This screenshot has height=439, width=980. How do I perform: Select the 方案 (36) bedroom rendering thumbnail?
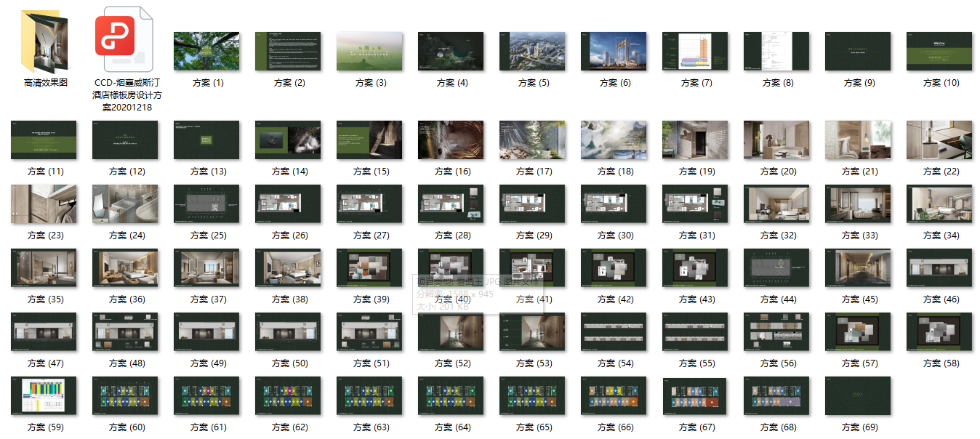pos(125,267)
